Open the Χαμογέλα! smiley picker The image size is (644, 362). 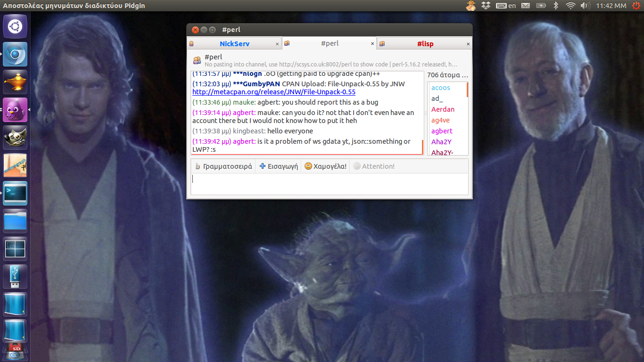point(325,166)
